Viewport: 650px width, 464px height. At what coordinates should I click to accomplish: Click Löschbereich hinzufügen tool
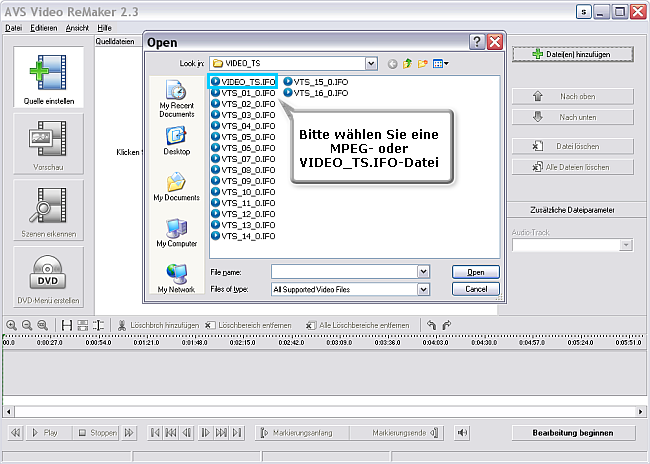[158, 326]
